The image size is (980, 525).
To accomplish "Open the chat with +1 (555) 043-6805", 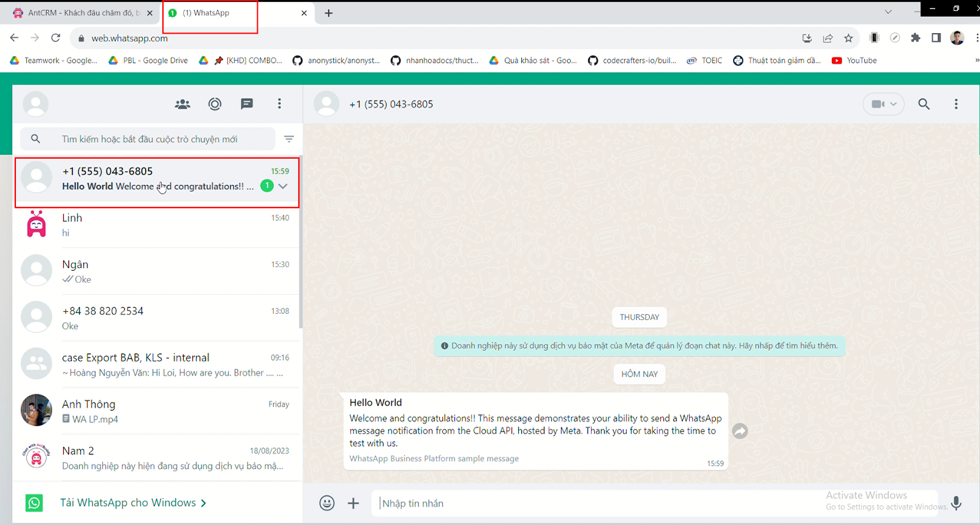I will tap(157, 178).
